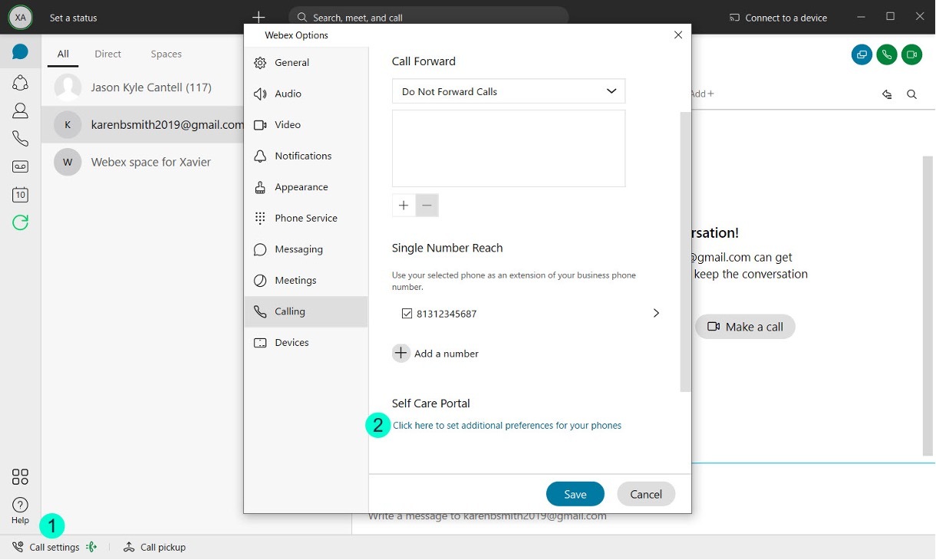Start screen share with teal icon

[x=862, y=54]
